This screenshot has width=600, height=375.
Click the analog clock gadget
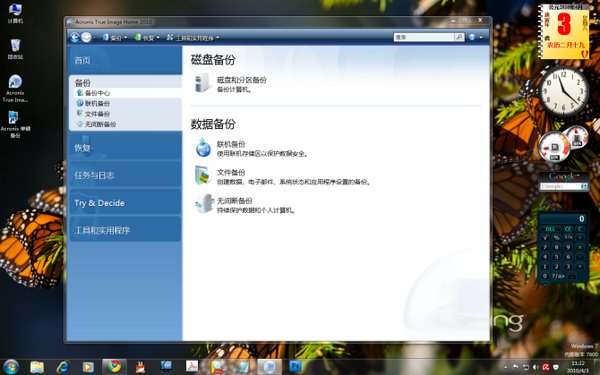coord(563,91)
